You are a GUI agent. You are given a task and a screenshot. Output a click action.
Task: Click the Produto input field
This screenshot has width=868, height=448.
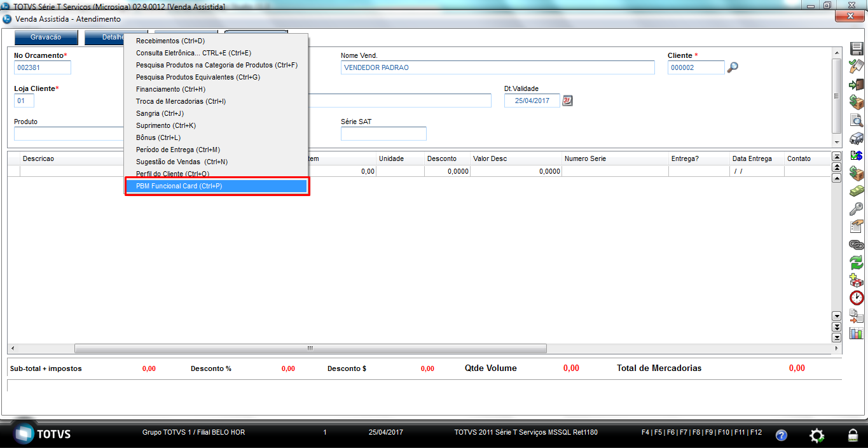[x=69, y=134]
